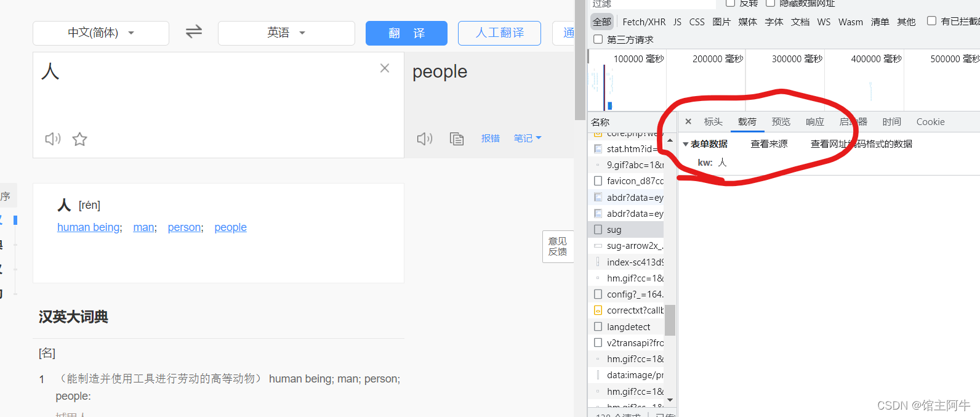Click config request icon
This screenshot has width=980, height=417.
pos(598,294)
